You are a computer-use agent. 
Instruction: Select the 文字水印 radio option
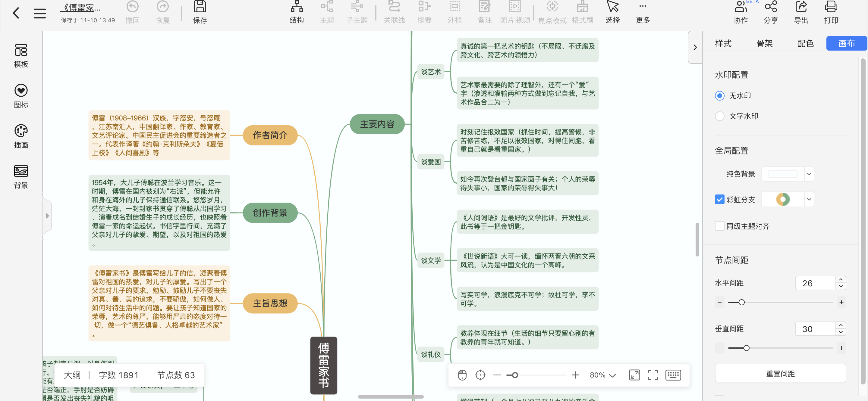coord(720,116)
